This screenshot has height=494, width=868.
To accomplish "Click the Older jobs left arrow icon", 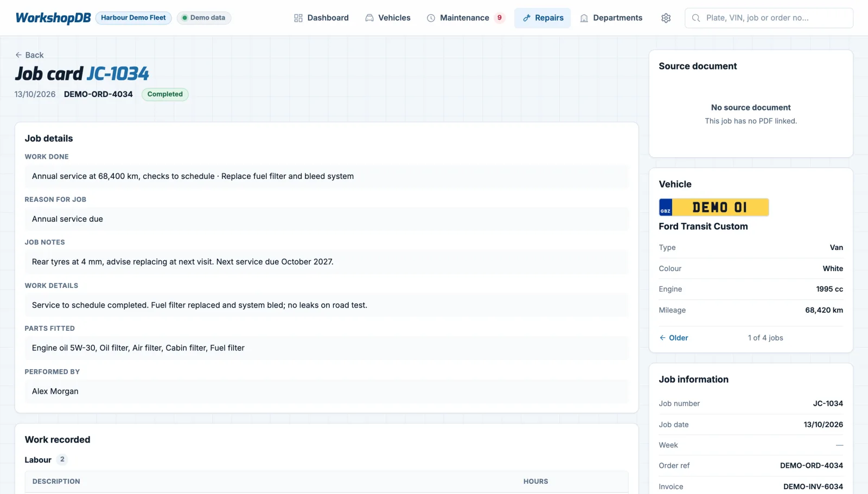I will tap(662, 338).
